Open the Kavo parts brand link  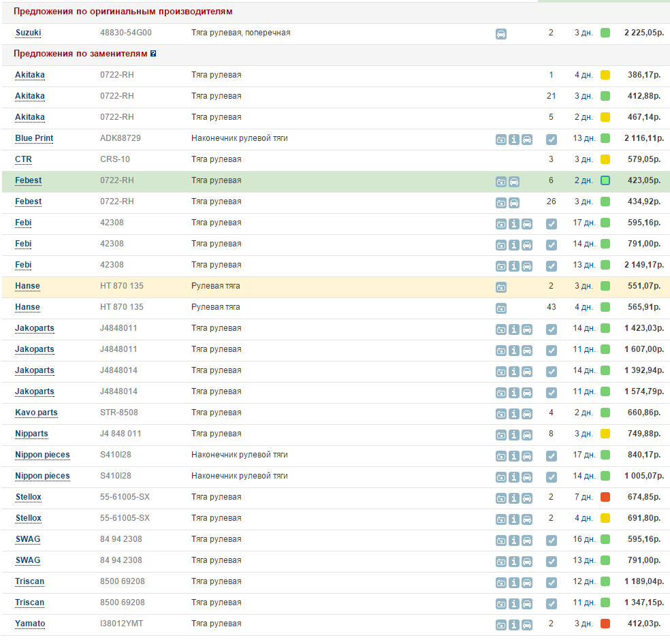click(36, 413)
